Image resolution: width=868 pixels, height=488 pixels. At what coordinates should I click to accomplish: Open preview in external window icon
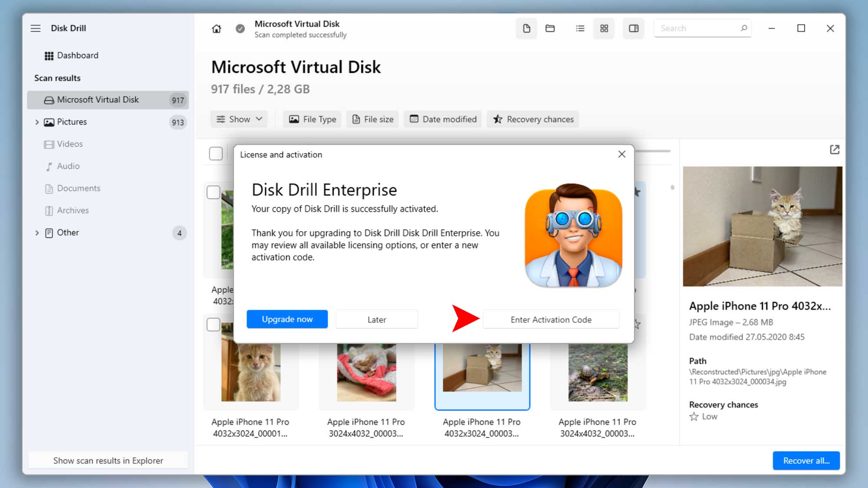[x=834, y=150]
